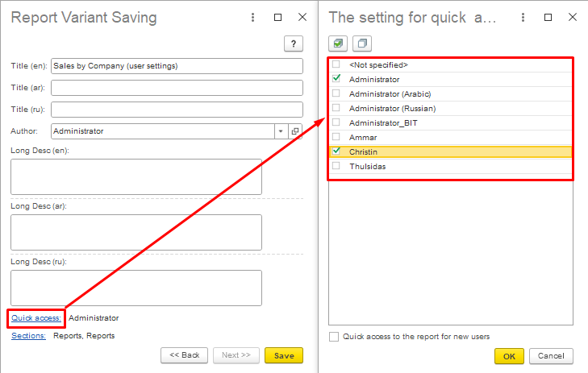
Task: Uncheck the Christin user checkbox
Action: click(x=336, y=151)
